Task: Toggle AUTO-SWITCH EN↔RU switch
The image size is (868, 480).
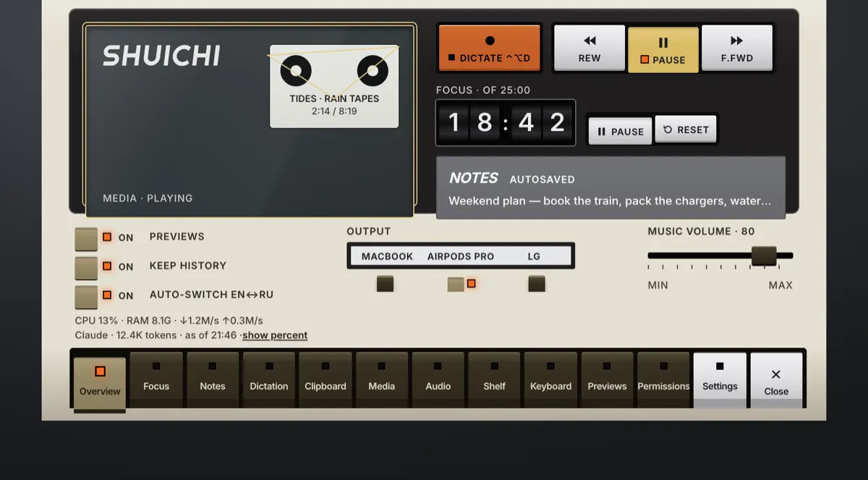Action: pyautogui.click(x=86, y=297)
